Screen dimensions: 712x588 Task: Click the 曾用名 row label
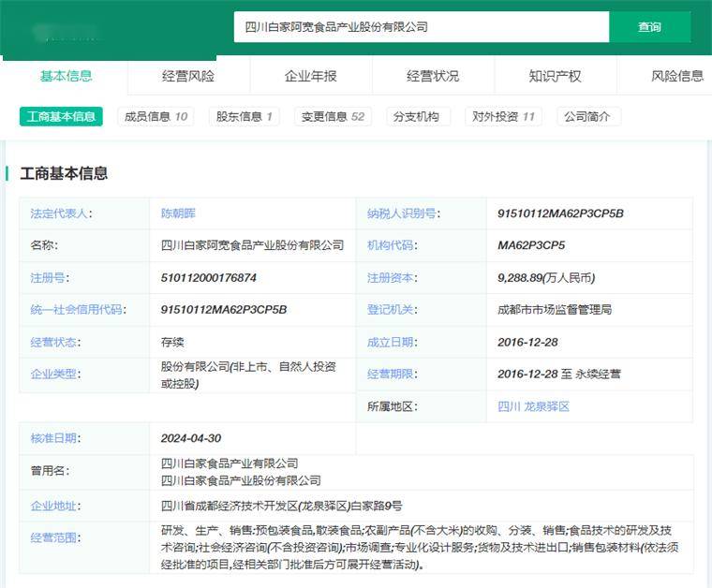[50, 471]
